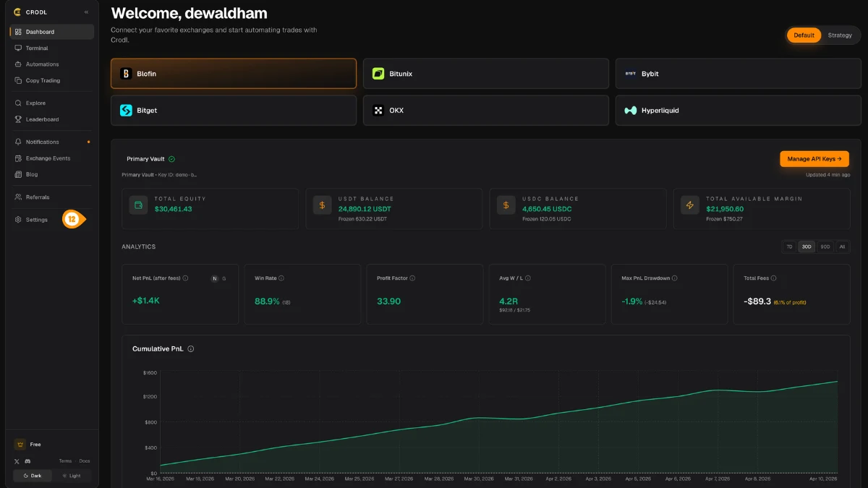868x488 pixels.
Task: Click the Win Rate info icon
Action: point(281,278)
